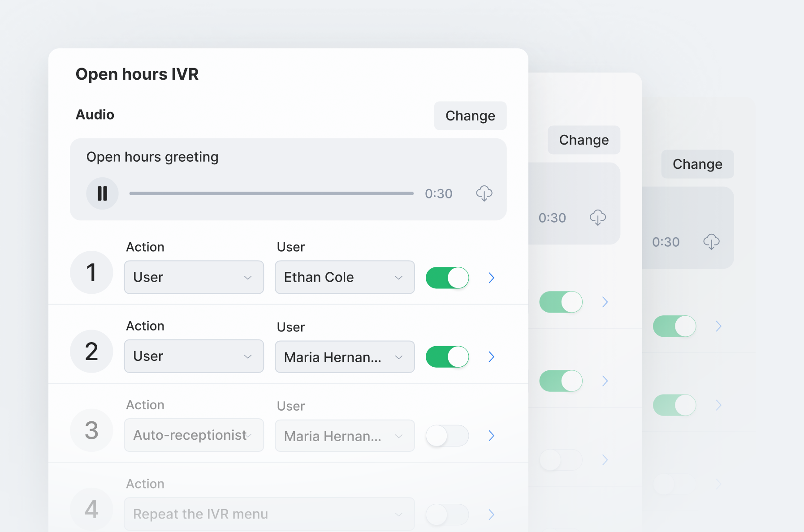Pause the Open hours greeting audio
804x532 pixels.
(x=102, y=193)
